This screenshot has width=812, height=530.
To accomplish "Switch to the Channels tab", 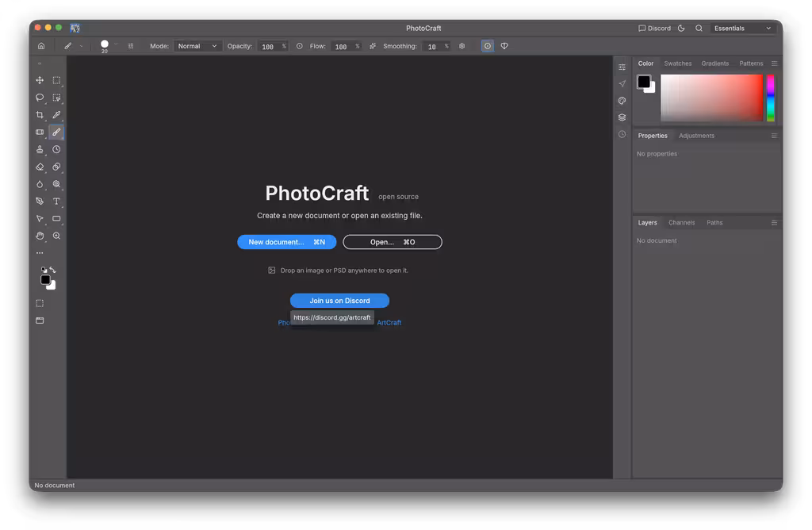I will click(681, 223).
